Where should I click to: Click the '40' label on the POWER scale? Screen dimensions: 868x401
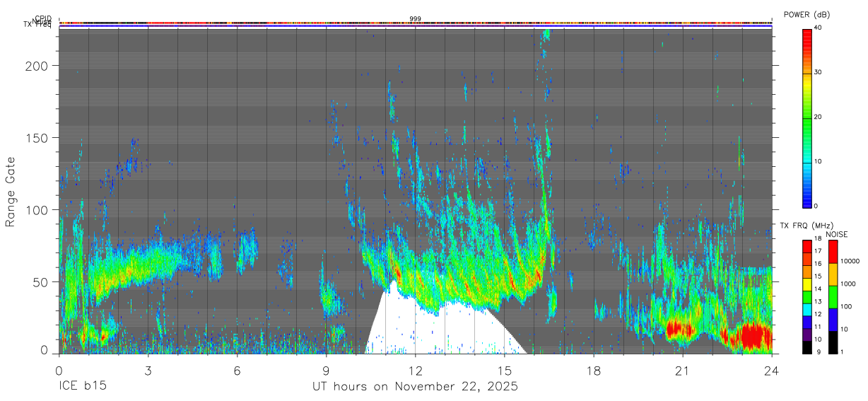(x=819, y=28)
